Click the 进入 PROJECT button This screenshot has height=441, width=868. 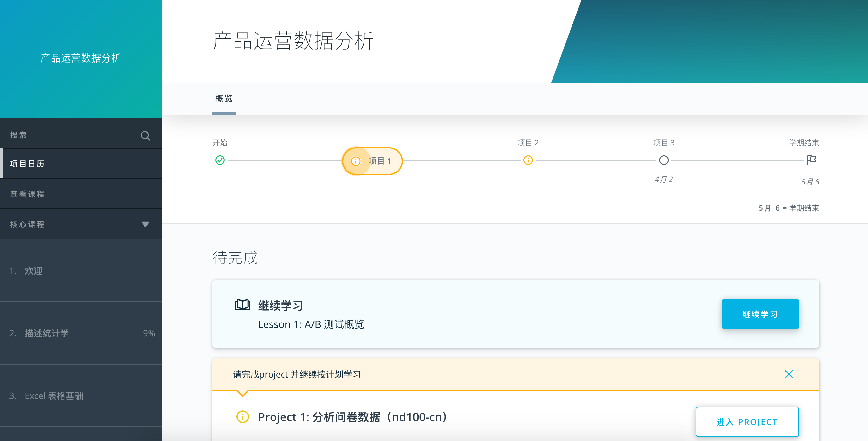click(x=747, y=421)
